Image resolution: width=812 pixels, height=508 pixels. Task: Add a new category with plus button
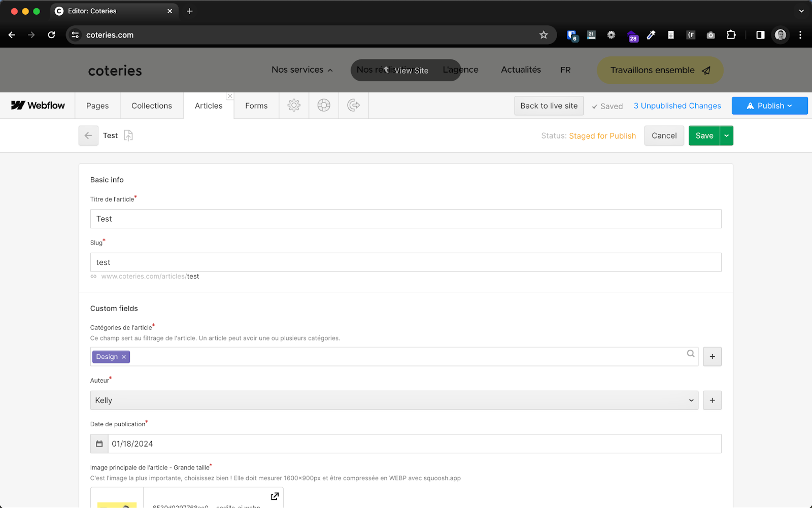pos(713,357)
